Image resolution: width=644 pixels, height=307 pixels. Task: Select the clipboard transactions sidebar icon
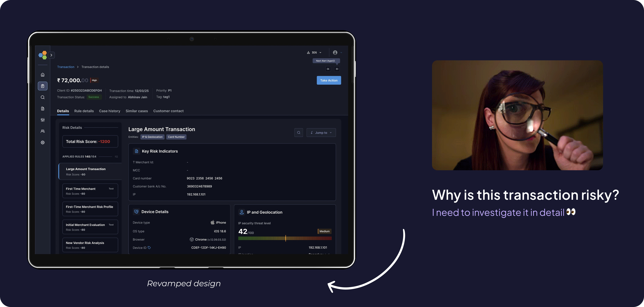point(42,86)
